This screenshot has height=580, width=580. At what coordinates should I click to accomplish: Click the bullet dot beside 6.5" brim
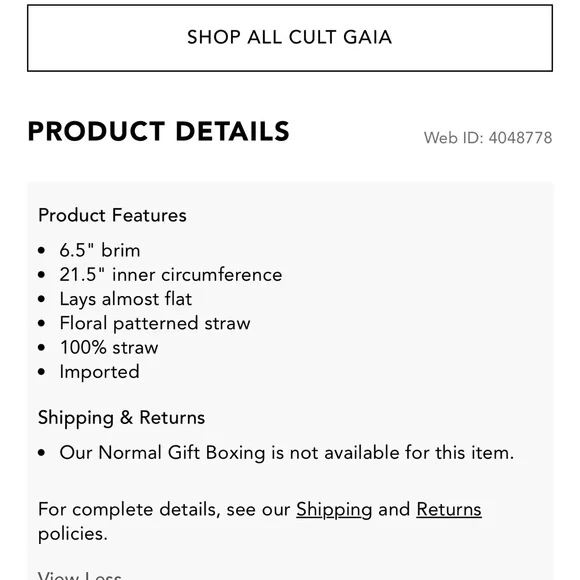[41, 251]
